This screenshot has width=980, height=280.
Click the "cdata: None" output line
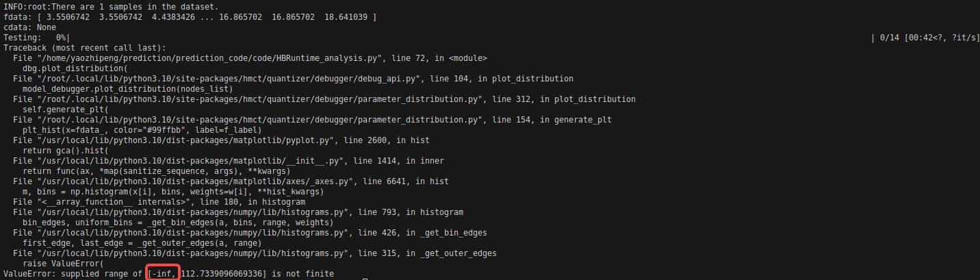30,27
